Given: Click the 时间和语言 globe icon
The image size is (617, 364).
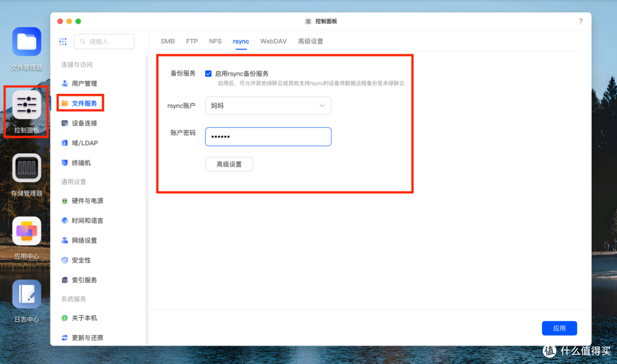Looking at the screenshot, I should pyautogui.click(x=65, y=221).
